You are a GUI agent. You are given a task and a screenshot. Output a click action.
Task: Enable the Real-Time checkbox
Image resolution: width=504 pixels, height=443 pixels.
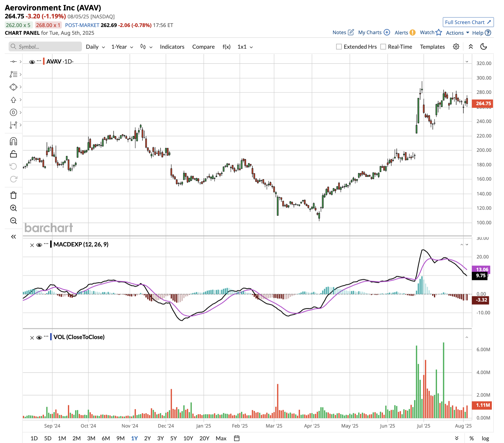click(x=383, y=47)
